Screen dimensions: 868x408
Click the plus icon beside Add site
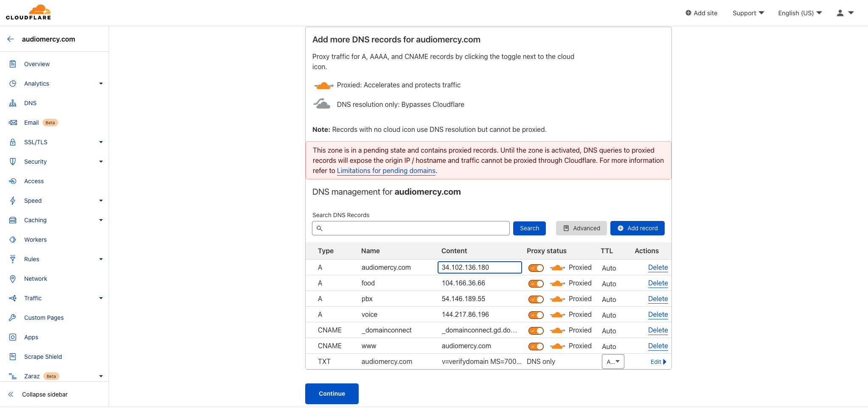tap(688, 13)
